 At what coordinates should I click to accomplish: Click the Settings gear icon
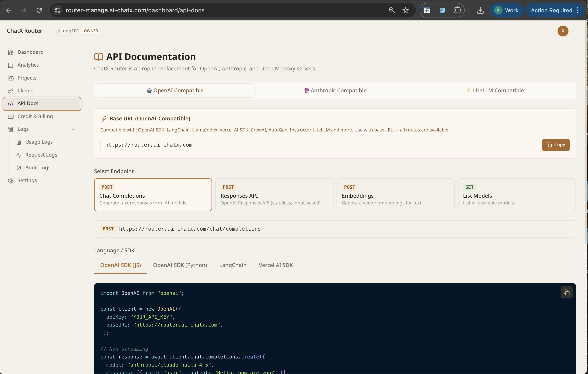tap(10, 181)
